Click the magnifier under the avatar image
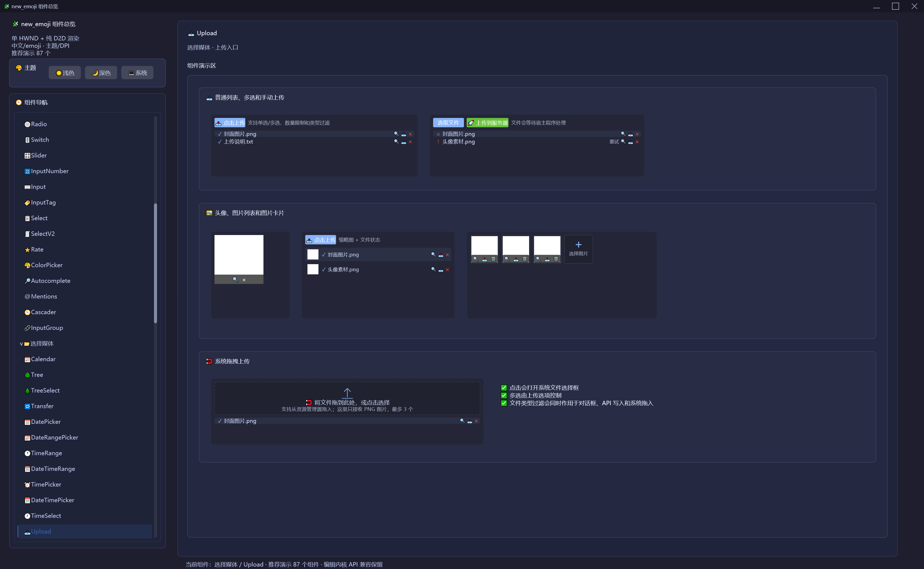 coord(235,280)
